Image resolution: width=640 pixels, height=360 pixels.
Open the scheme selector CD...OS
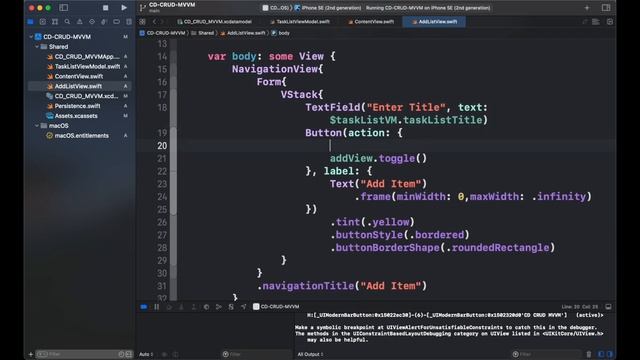click(276, 8)
